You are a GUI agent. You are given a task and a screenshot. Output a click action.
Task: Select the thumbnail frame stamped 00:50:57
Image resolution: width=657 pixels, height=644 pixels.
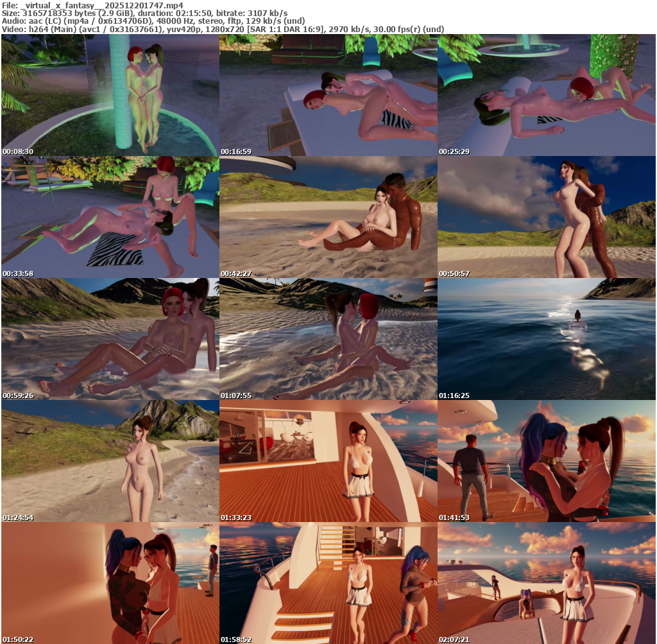pos(547,217)
